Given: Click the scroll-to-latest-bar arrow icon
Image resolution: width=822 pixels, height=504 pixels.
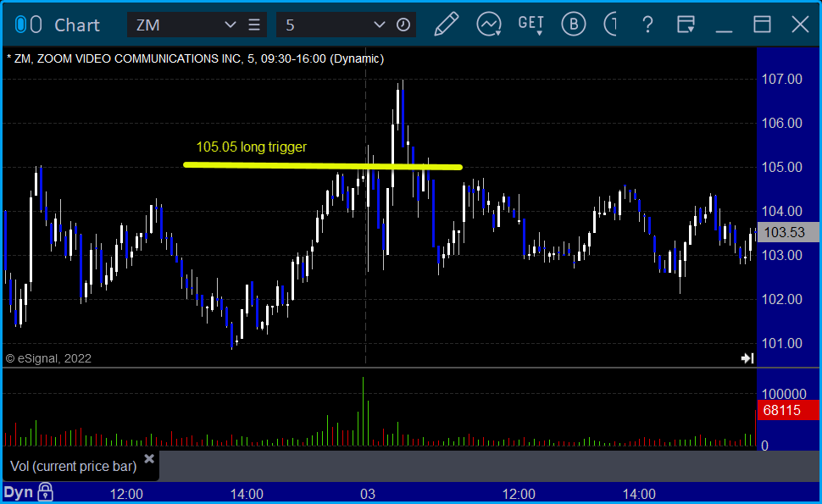Looking at the screenshot, I should [747, 358].
